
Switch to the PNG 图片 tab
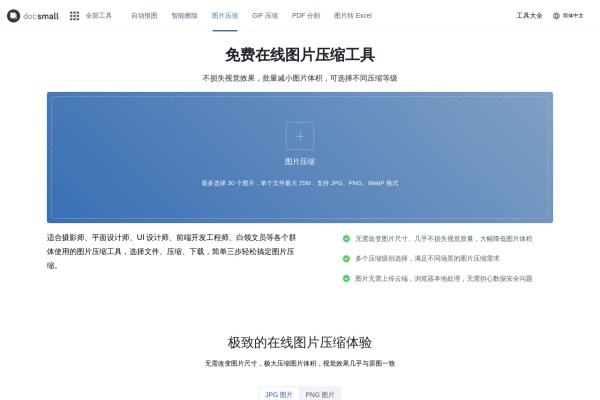[320, 394]
